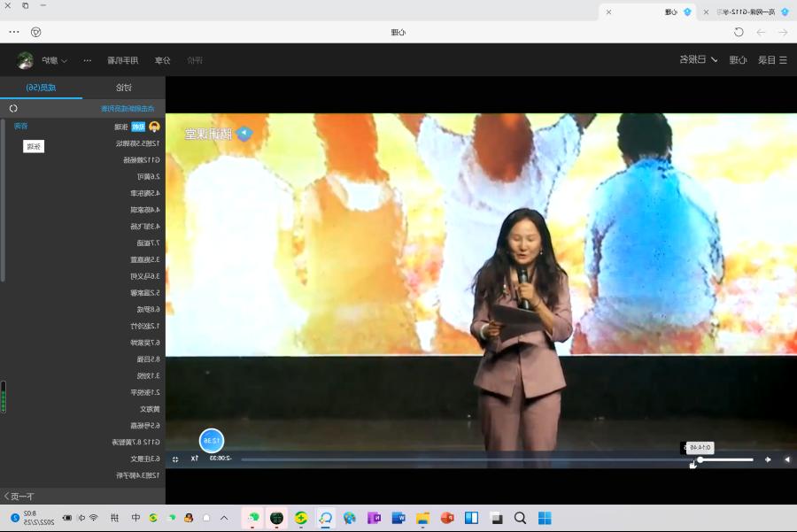Viewport: 797px width, 532px height.
Task: Show hidden system tray icons chevron
Action: click(x=224, y=518)
